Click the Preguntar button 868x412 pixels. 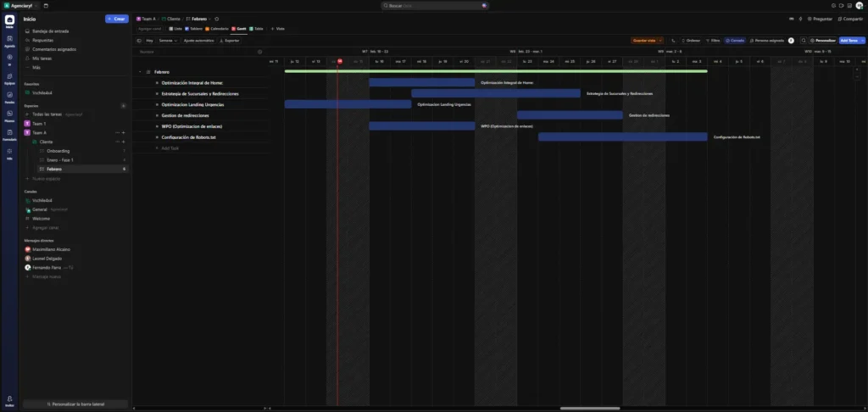pyautogui.click(x=820, y=19)
